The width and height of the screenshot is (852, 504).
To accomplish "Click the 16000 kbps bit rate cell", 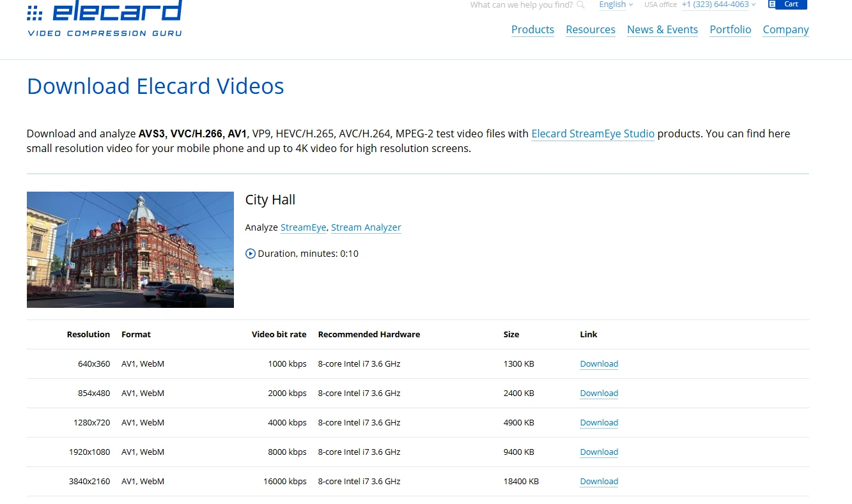I will point(285,482).
